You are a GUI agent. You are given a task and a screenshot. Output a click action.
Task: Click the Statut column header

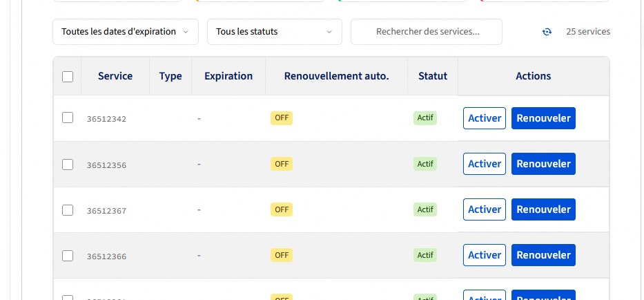pos(433,76)
